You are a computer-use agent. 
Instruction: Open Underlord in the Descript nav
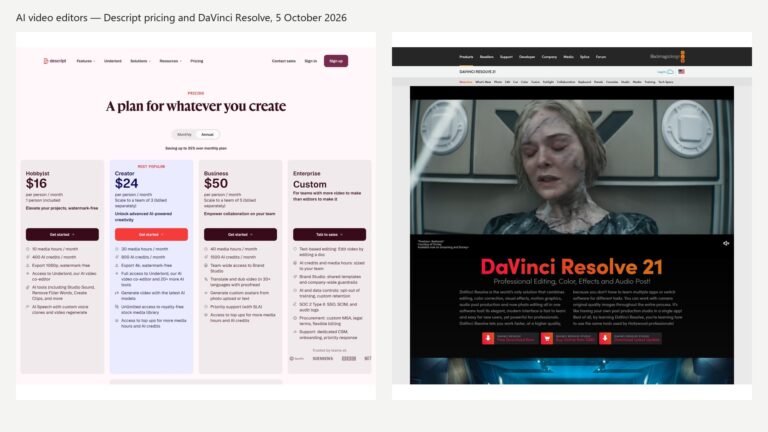click(113, 61)
